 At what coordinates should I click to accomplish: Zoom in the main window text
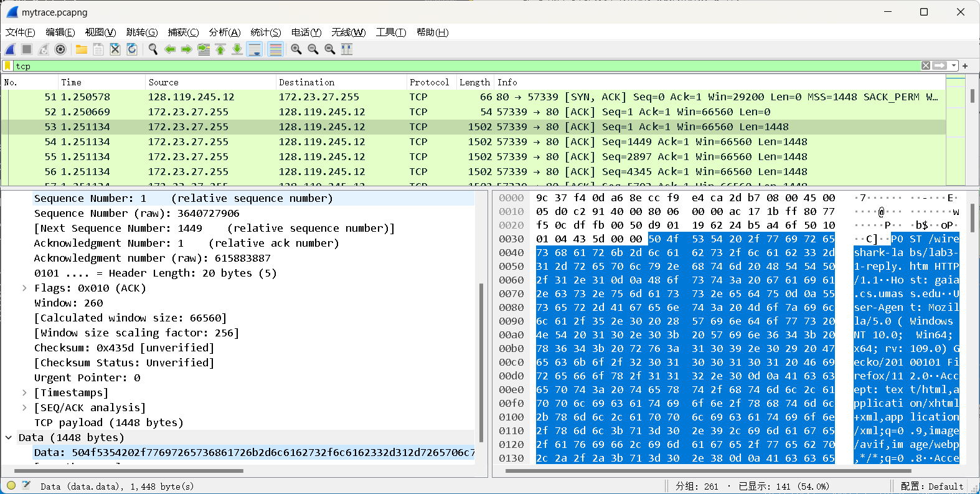click(x=296, y=49)
